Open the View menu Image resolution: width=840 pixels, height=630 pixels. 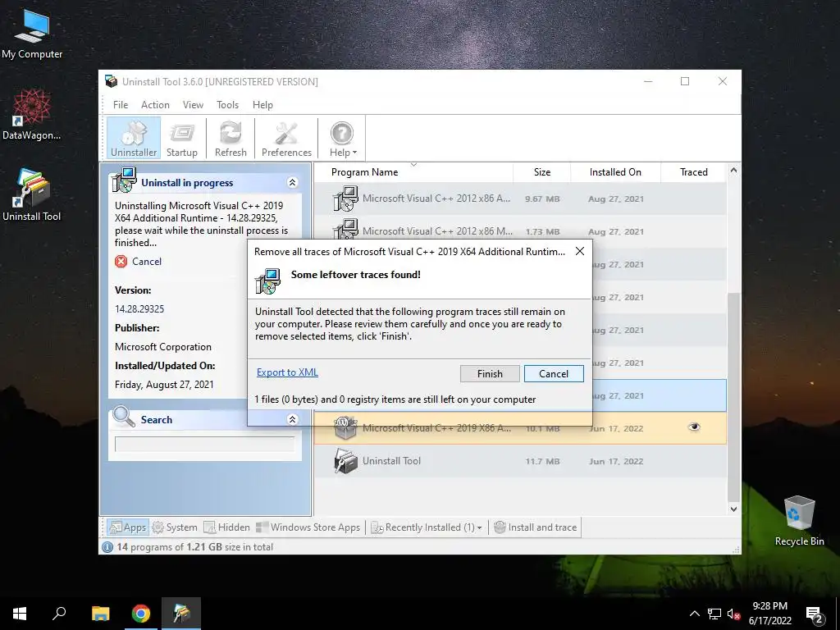point(193,105)
